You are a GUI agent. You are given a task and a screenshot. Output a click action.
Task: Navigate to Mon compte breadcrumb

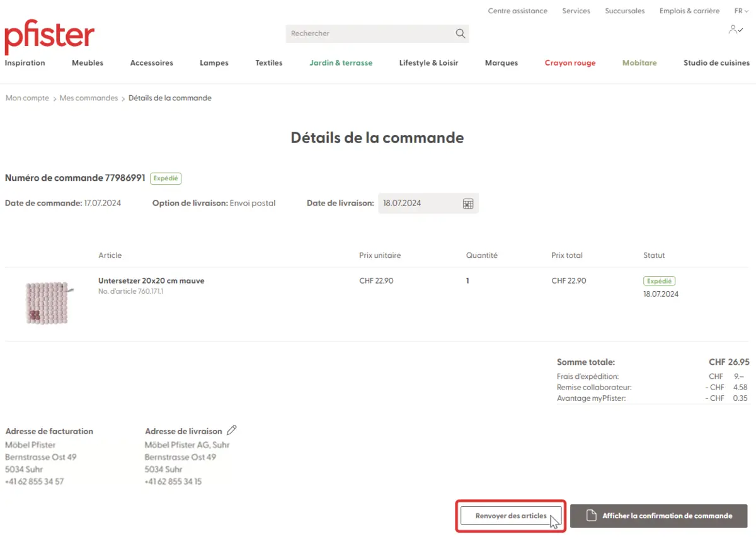coord(27,98)
